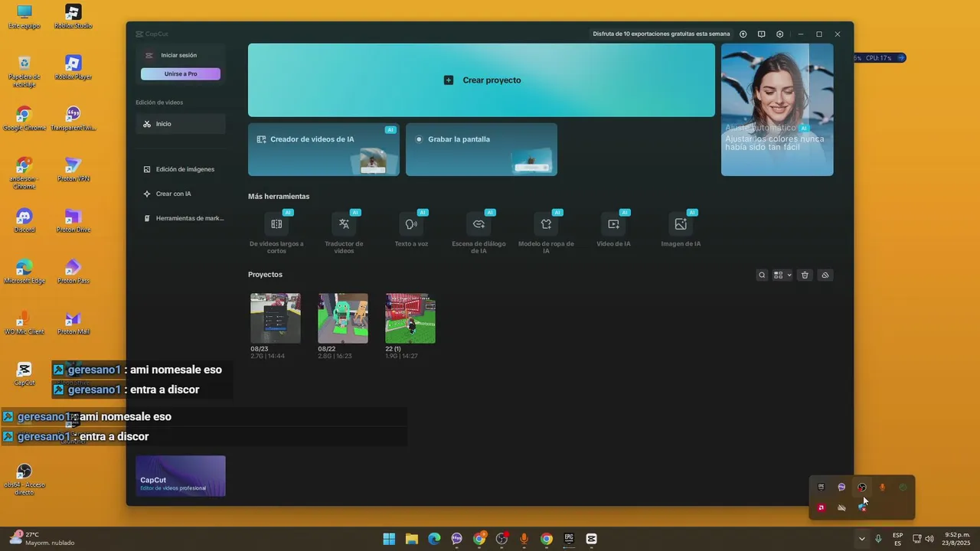980x551 pixels.
Task: Open the feedback icon in CapCut title bar
Action: (x=761, y=34)
